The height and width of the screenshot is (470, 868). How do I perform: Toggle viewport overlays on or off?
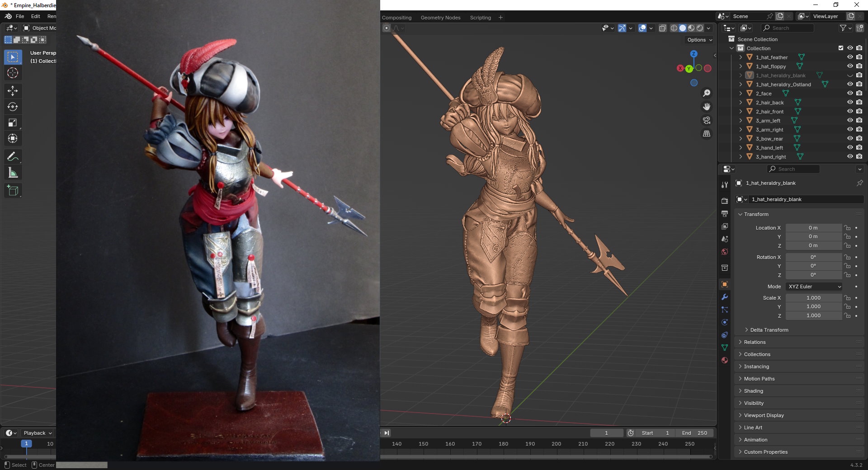pos(642,28)
